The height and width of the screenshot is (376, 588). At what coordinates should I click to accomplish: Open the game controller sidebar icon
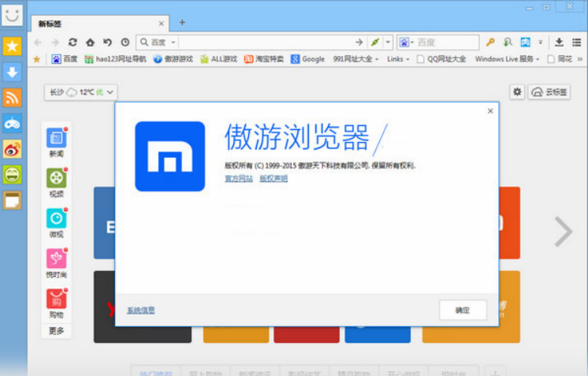coord(12,123)
